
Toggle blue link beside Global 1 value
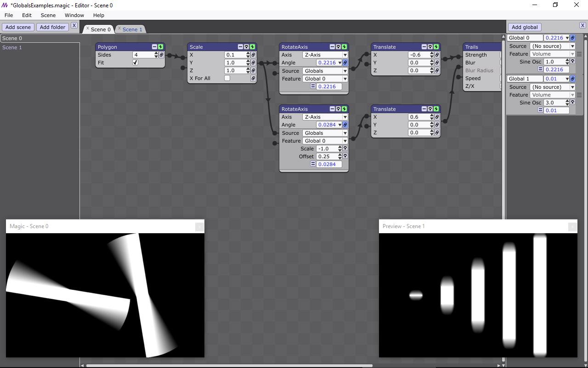(x=572, y=79)
